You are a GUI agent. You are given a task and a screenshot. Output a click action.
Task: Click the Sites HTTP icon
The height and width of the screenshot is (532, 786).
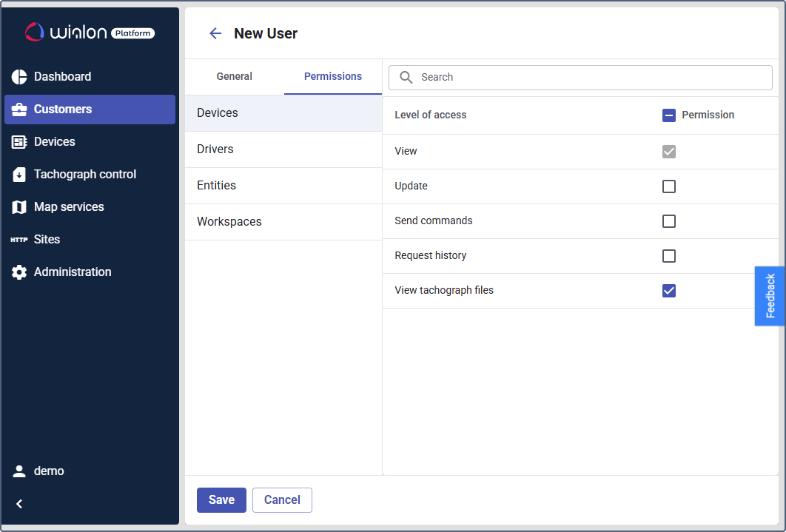[19, 240]
